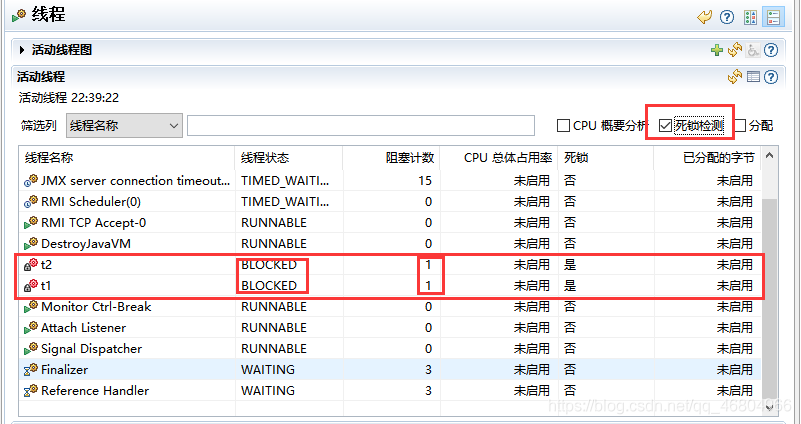
Task: Click the Reference Handler thread icon
Action: click(x=31, y=390)
